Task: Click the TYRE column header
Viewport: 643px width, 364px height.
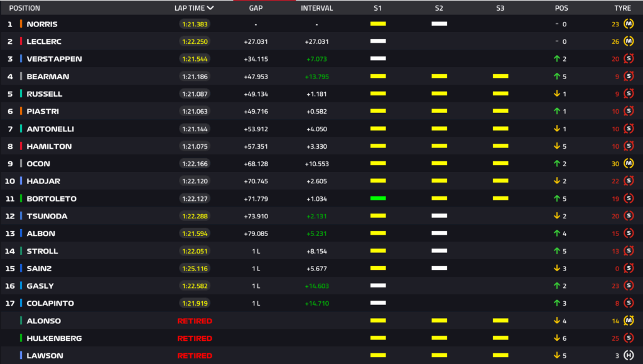Action: click(622, 8)
